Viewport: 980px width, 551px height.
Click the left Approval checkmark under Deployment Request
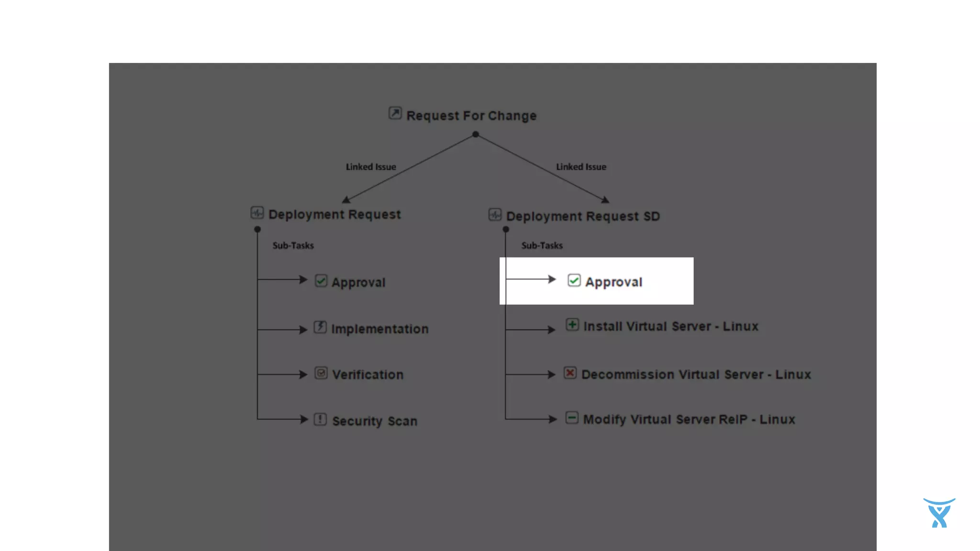[x=321, y=281]
